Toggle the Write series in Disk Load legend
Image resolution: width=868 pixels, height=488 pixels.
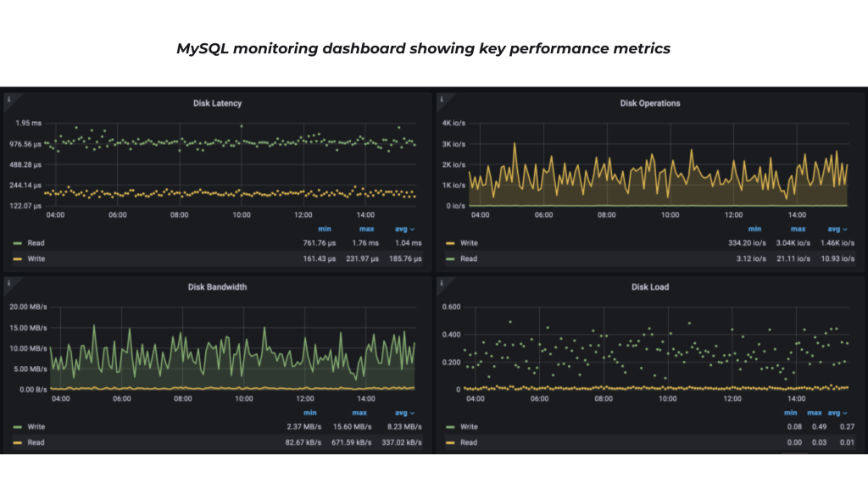click(x=469, y=427)
